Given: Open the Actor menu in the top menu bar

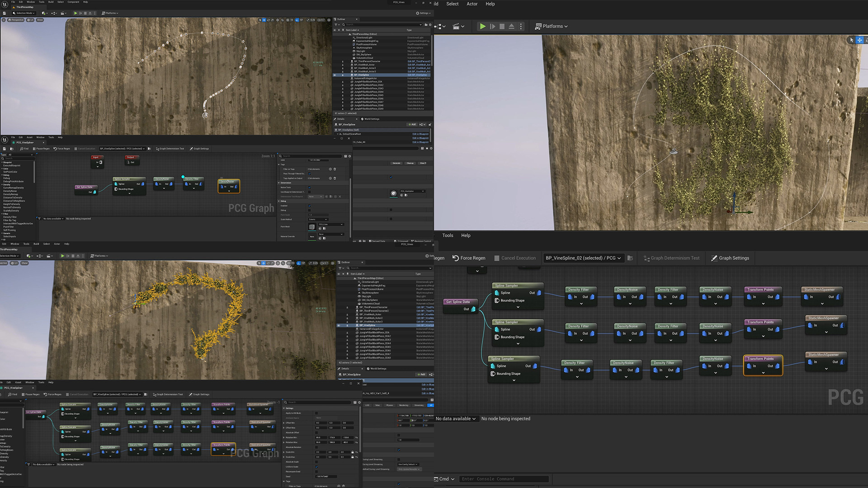Looking at the screenshot, I should click(x=472, y=4).
